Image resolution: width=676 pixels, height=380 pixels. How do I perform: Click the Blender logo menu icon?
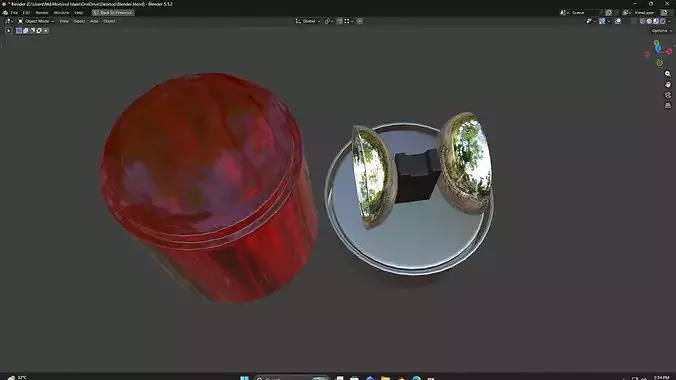(5, 13)
